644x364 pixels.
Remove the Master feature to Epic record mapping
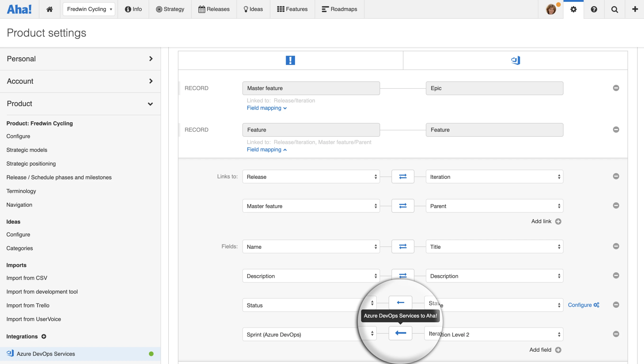pyautogui.click(x=616, y=88)
